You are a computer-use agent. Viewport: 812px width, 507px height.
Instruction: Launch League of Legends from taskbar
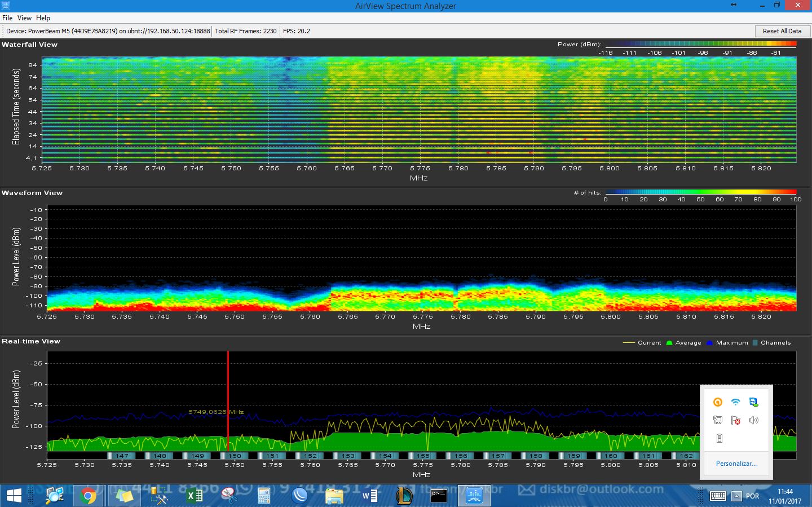404,496
